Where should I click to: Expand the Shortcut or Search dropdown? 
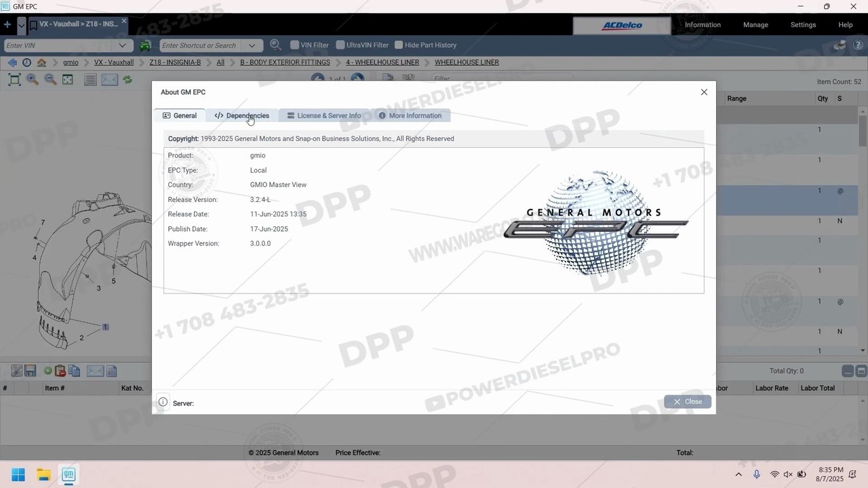[x=252, y=45]
